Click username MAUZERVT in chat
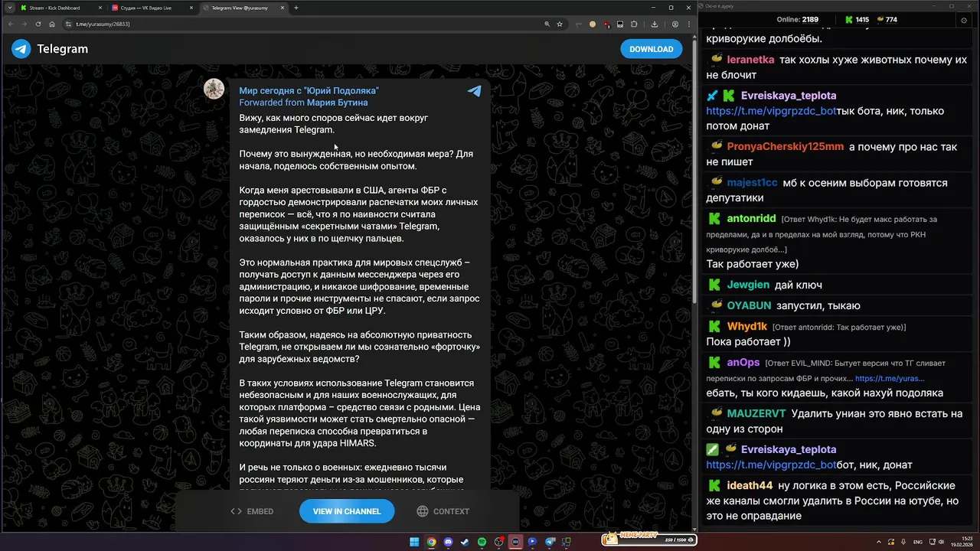This screenshot has height=551, width=980. pyautogui.click(x=756, y=414)
